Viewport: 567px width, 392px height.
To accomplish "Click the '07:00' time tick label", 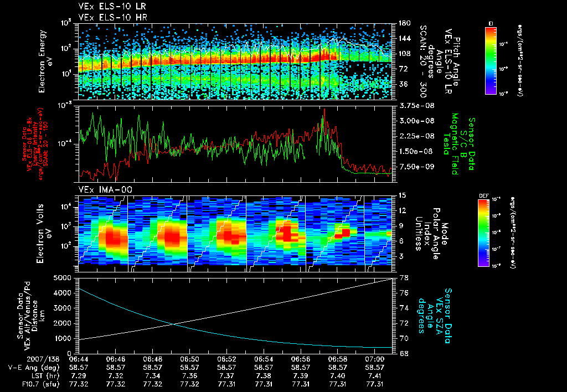I will click(x=375, y=359).
